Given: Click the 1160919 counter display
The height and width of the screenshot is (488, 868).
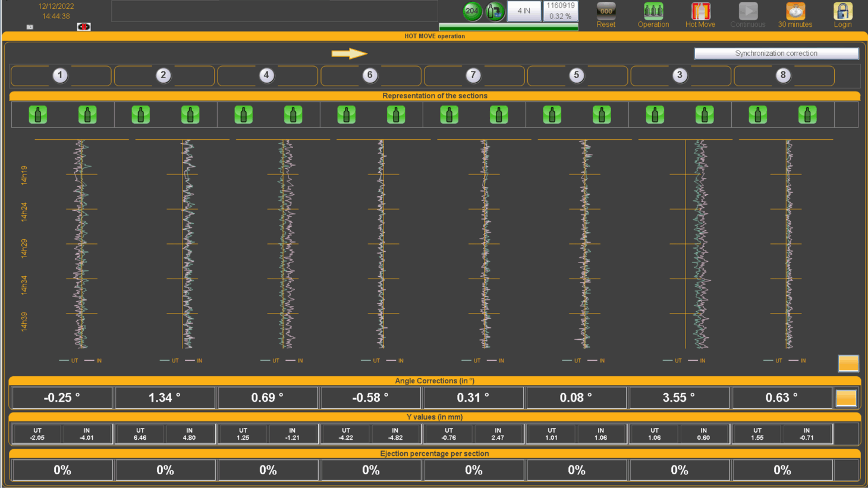Looking at the screenshot, I should (x=561, y=6).
